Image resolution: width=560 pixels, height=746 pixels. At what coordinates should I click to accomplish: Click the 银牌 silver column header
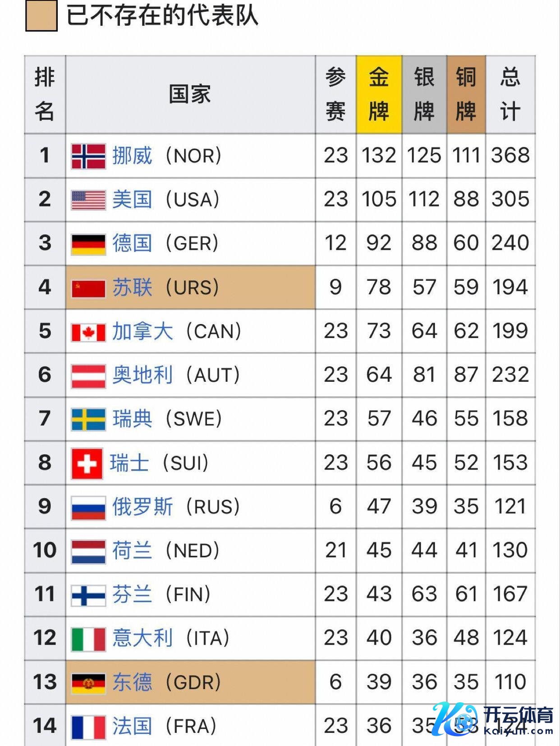(x=424, y=94)
